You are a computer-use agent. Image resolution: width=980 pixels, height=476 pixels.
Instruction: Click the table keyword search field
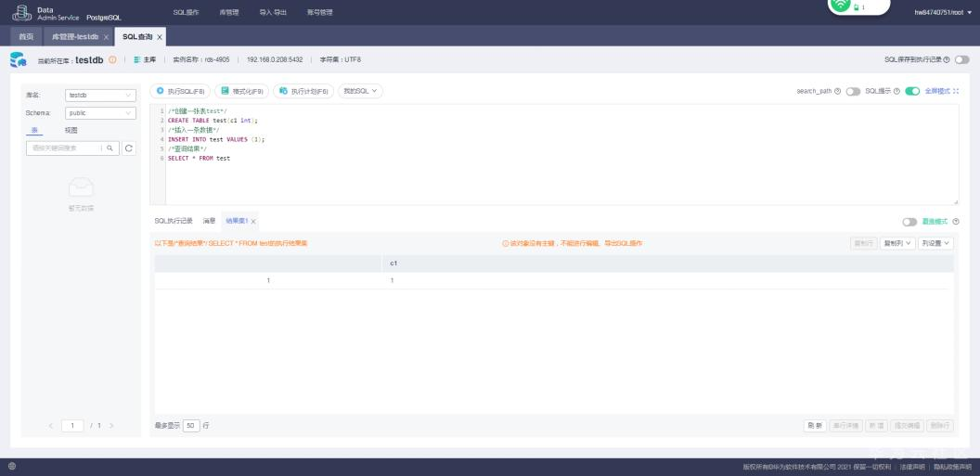click(64, 148)
